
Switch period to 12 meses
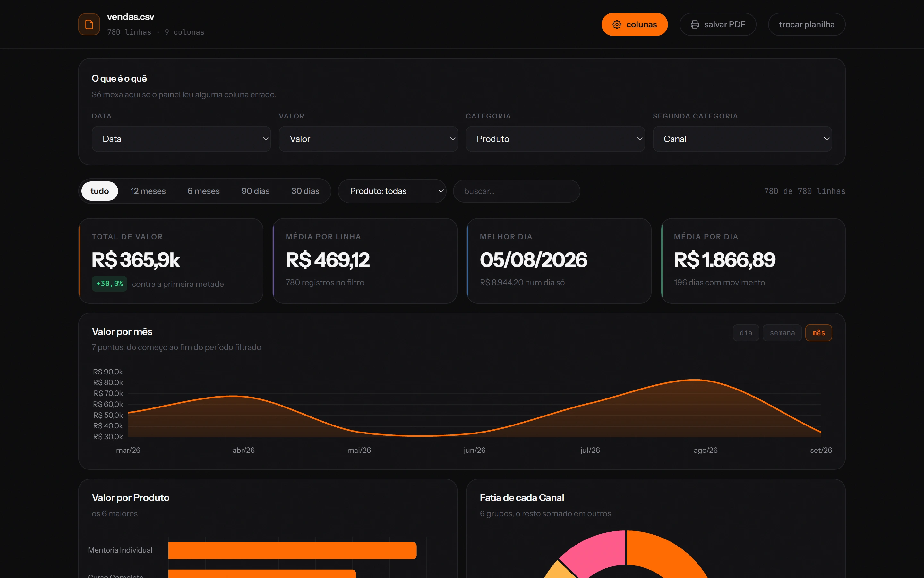click(148, 191)
